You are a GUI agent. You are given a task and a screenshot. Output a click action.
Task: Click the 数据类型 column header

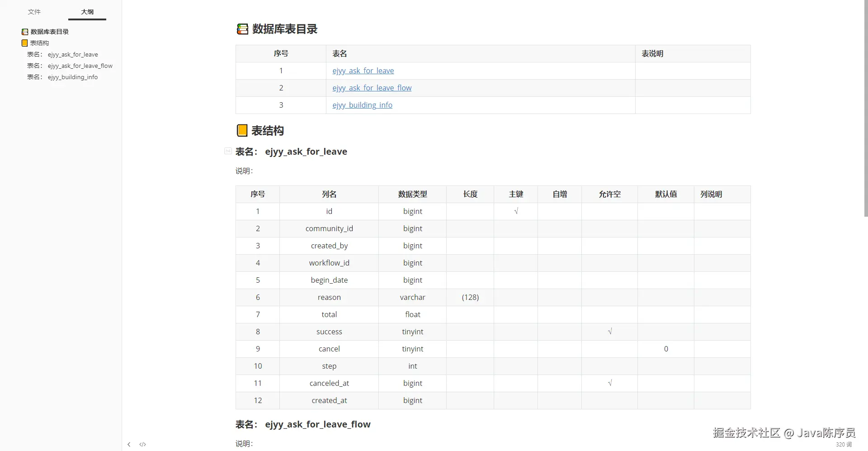point(412,195)
